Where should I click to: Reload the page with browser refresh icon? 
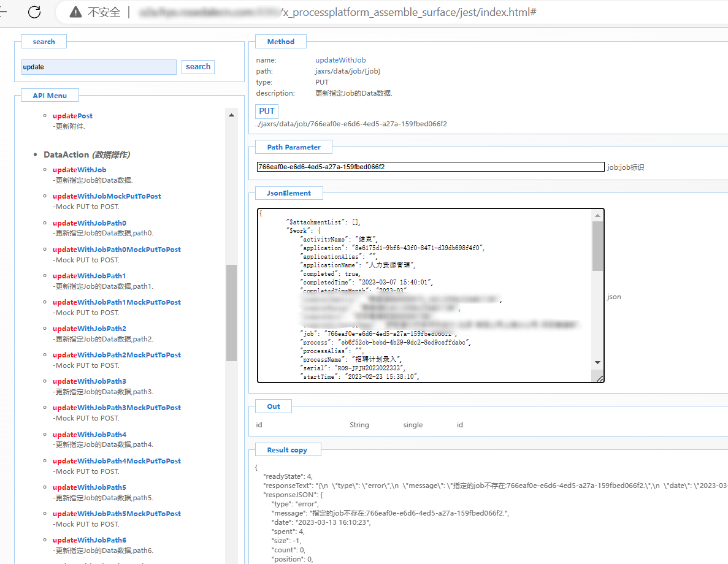(x=34, y=12)
